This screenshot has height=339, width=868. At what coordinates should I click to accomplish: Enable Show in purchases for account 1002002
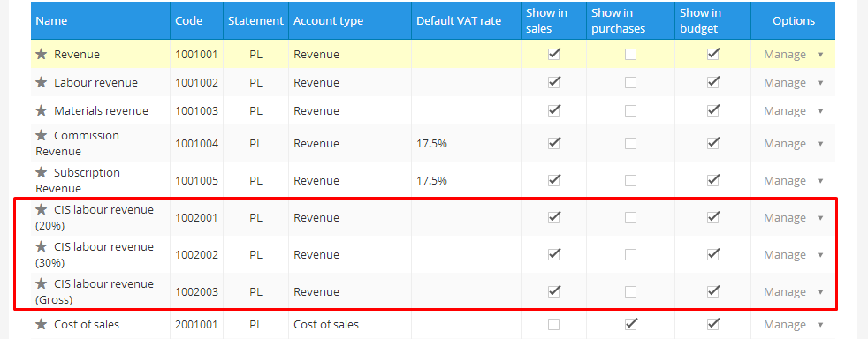[630, 254]
